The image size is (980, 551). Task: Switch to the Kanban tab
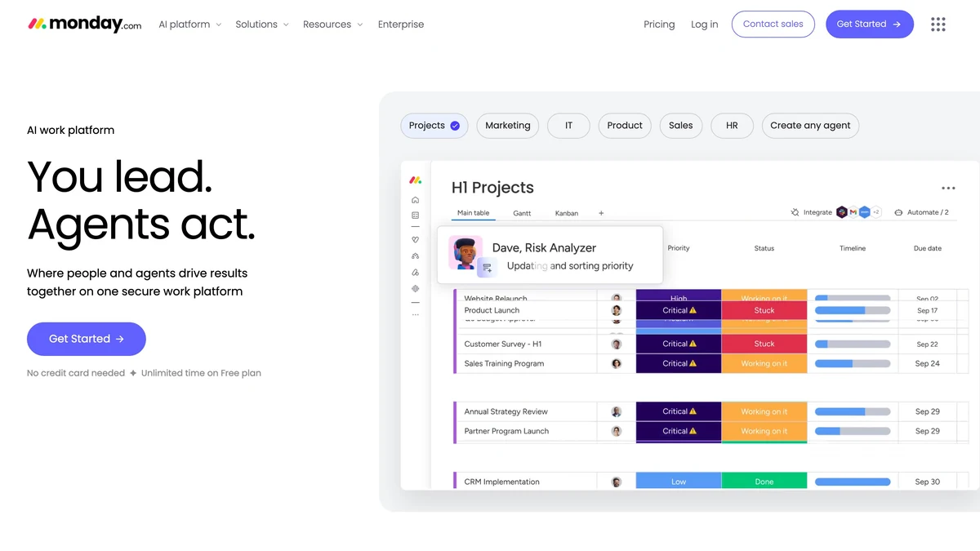coord(567,213)
